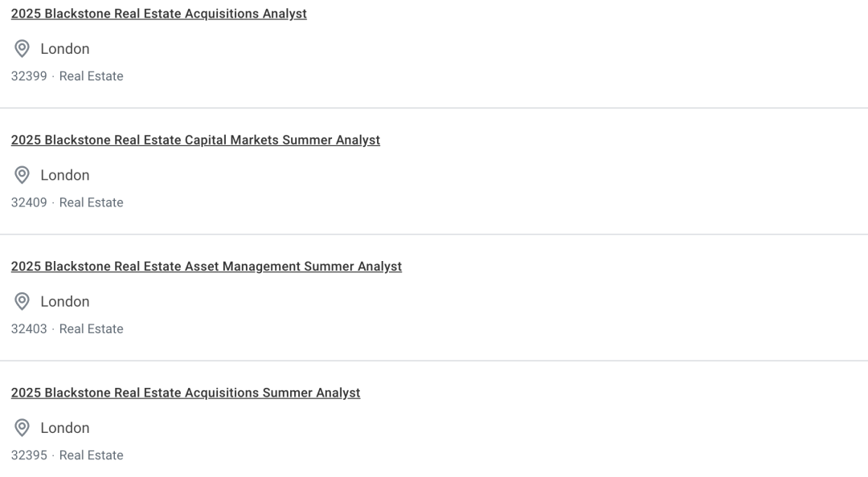Click job ID 32399
868x477 pixels.
click(29, 76)
